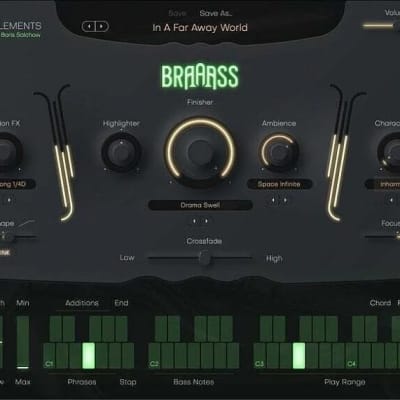This screenshot has width=400, height=400.
Task: Click the large Finisher knob
Action: click(x=201, y=152)
